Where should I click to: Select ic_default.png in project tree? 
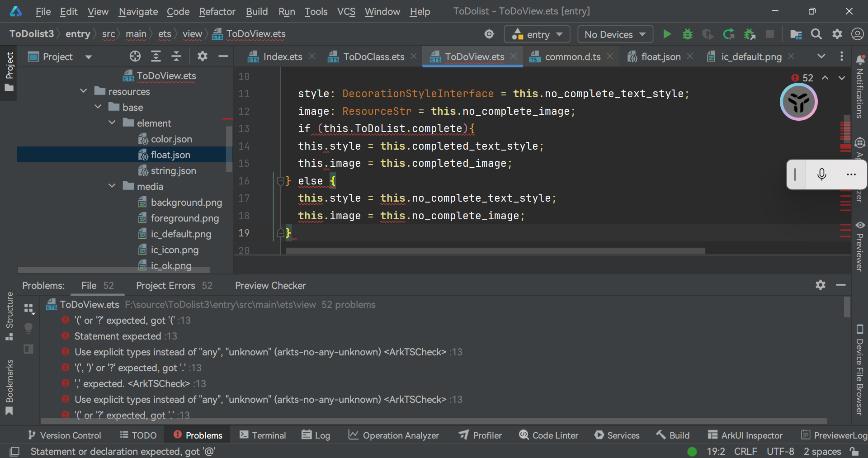tap(181, 234)
